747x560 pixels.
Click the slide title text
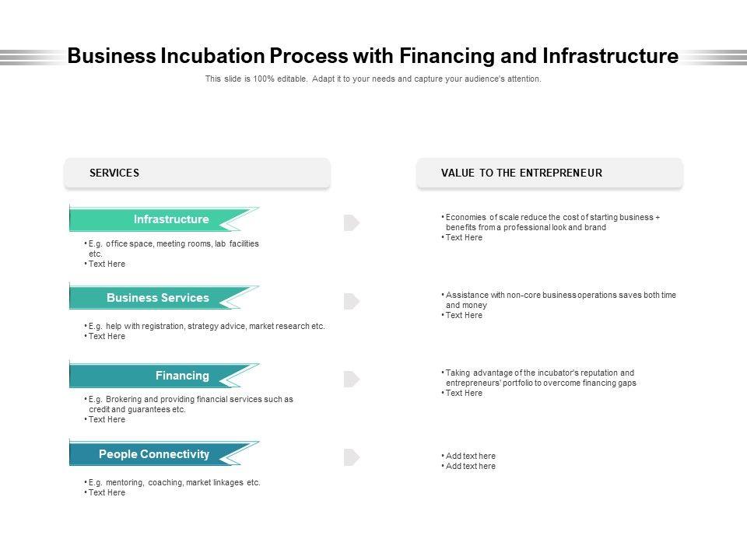pyautogui.click(x=373, y=57)
